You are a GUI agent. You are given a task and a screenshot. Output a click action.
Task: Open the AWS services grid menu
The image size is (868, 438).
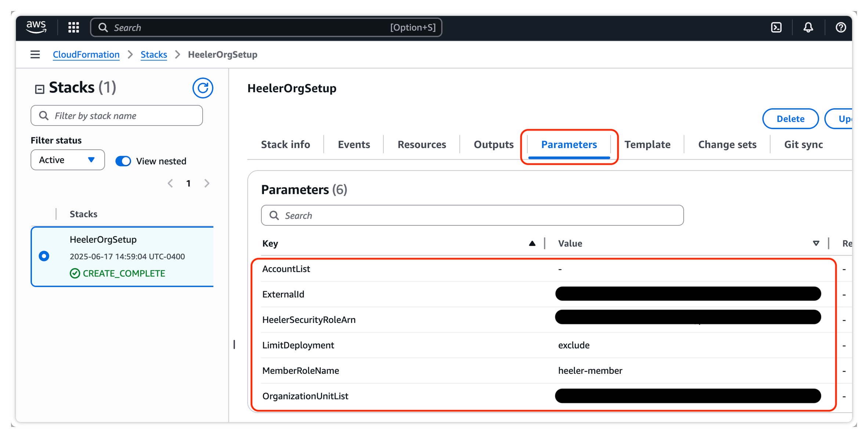pos(74,28)
